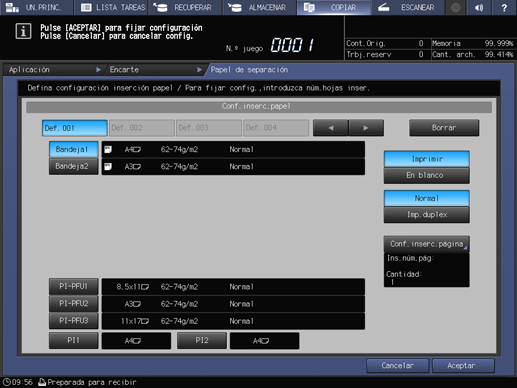Click the Cancelar button
The image size is (517, 388).
point(397,366)
